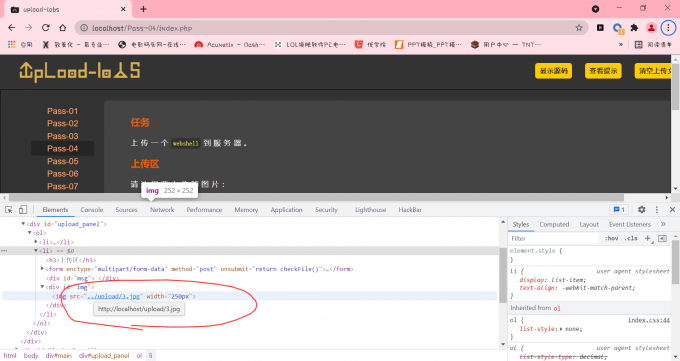This screenshot has height=361, width=680.
Task: Expand list-style property triangle
Action: (x=561, y=329)
